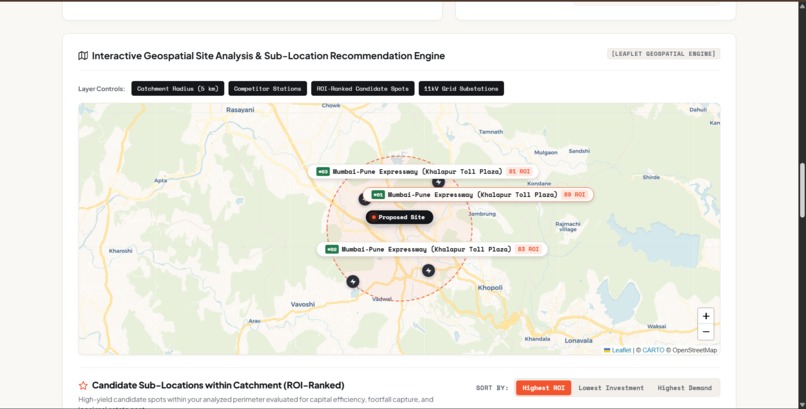The height and width of the screenshot is (409, 806).
Task: Open the CARTO attribution link
Action: click(653, 350)
